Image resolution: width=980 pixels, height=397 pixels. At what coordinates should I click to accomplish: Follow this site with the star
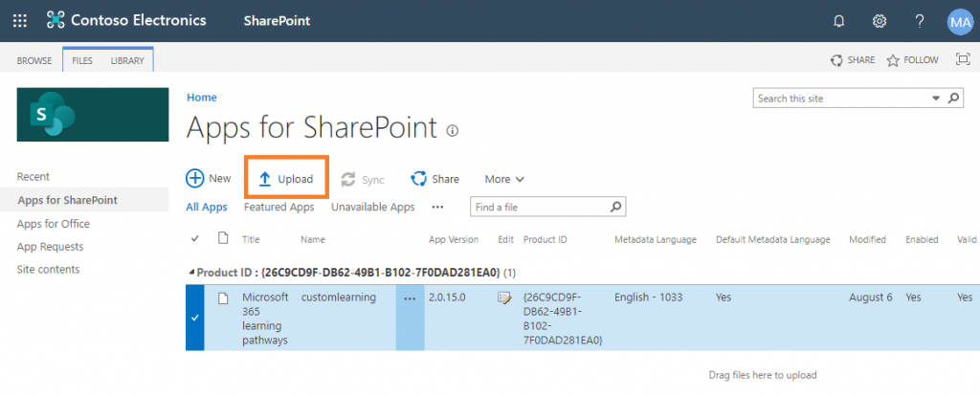[912, 60]
